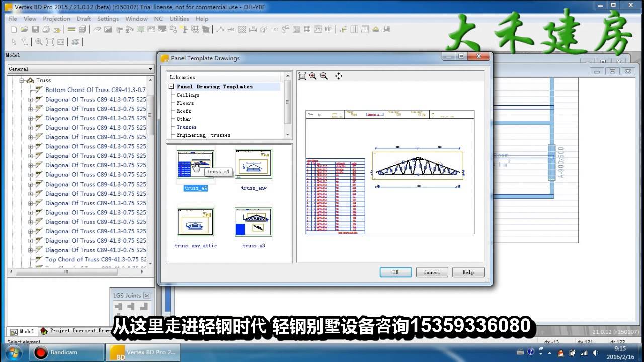
Task: Switch to the Project Document Browser tab
Action: pos(75,331)
